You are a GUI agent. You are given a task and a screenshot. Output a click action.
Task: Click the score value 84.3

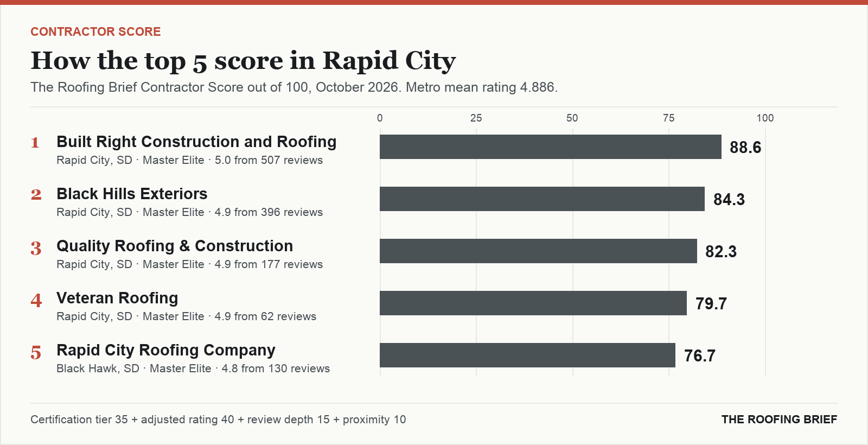[x=729, y=199]
